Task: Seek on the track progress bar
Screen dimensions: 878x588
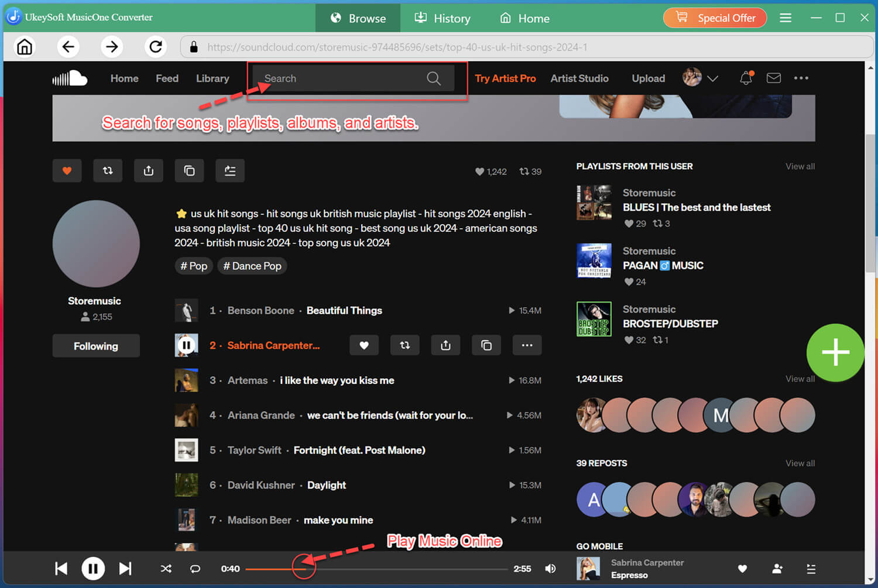Action: 376,569
